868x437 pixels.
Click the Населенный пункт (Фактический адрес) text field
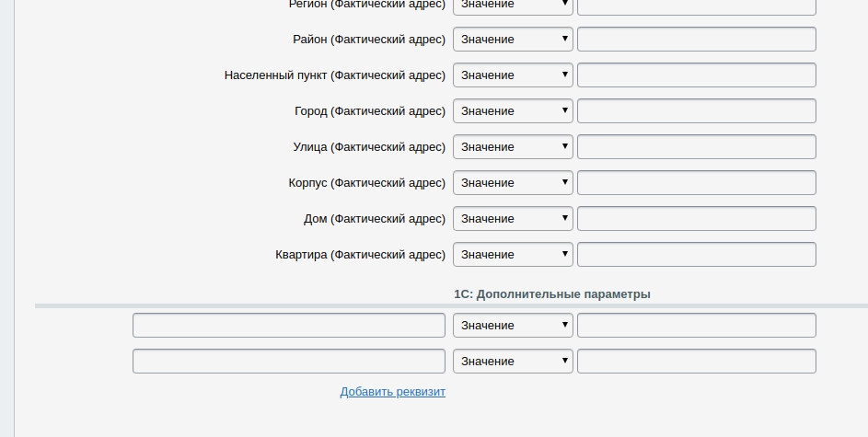pyautogui.click(x=696, y=75)
